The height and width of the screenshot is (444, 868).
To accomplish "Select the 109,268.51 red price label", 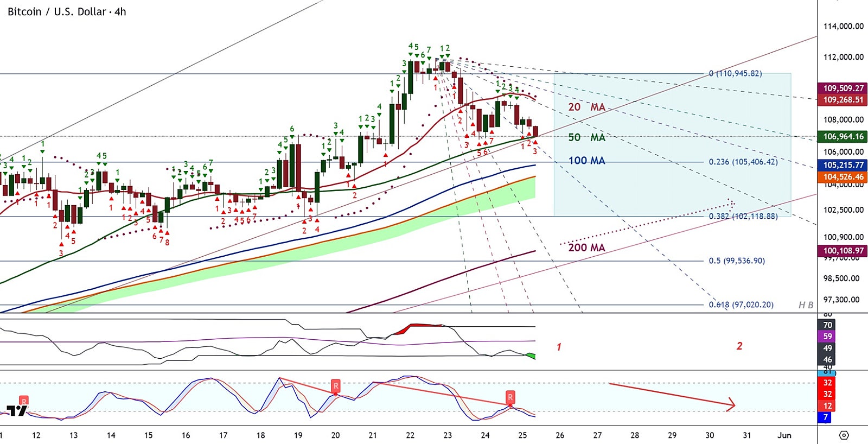I will [843, 100].
